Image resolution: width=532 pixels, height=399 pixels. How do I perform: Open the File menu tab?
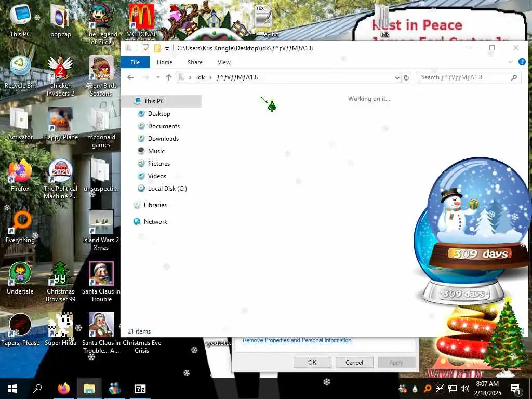pyautogui.click(x=135, y=62)
